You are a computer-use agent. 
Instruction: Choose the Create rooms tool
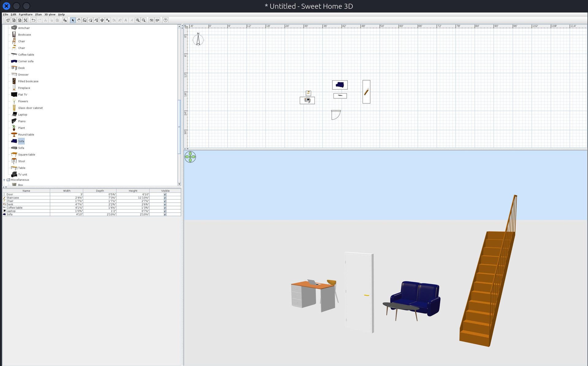tap(90, 20)
